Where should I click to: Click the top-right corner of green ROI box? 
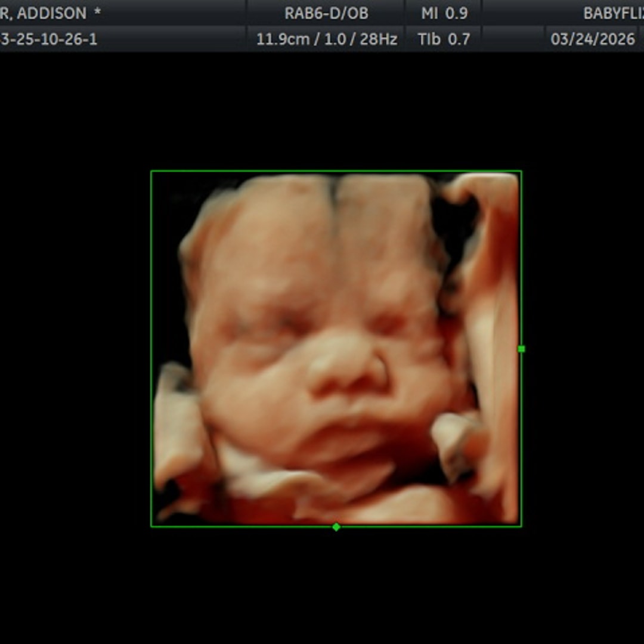(x=521, y=172)
